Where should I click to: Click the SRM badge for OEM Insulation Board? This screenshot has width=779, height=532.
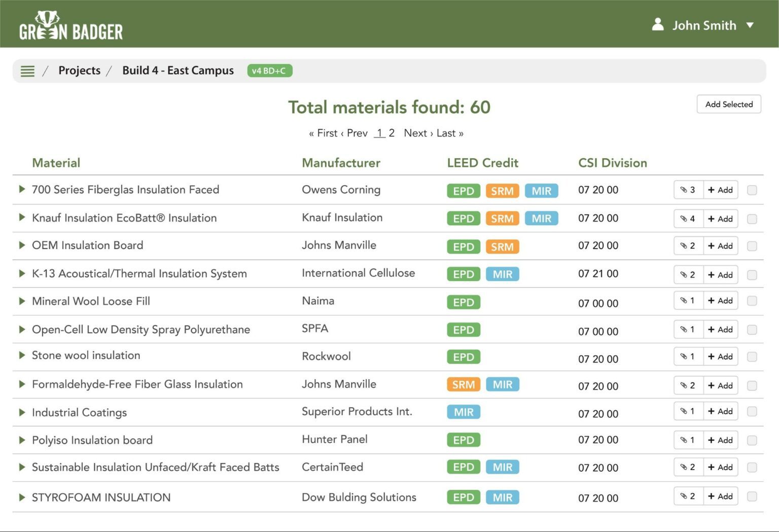(x=502, y=247)
